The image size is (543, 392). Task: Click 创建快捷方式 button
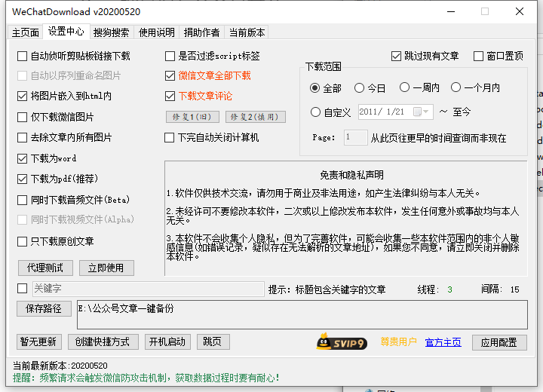(x=103, y=342)
